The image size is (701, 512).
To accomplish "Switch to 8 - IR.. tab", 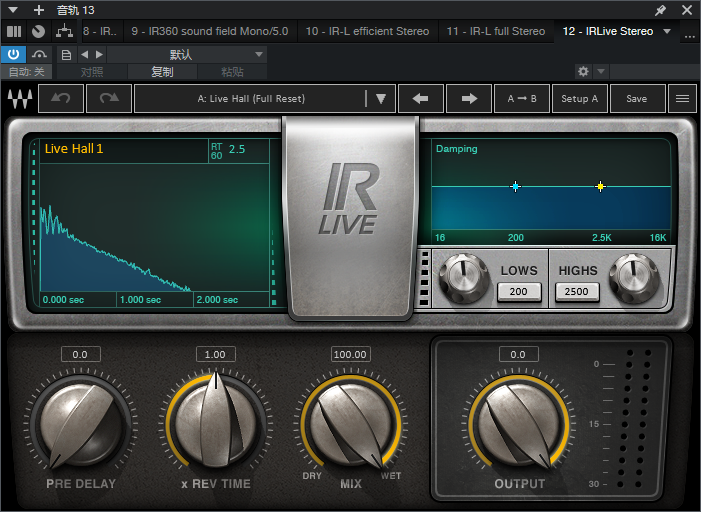I will [100, 31].
